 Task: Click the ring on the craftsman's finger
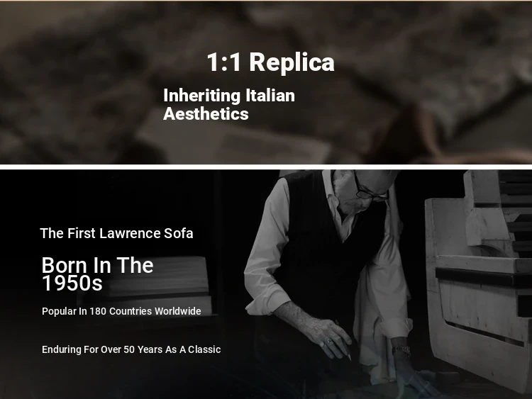[328, 342]
